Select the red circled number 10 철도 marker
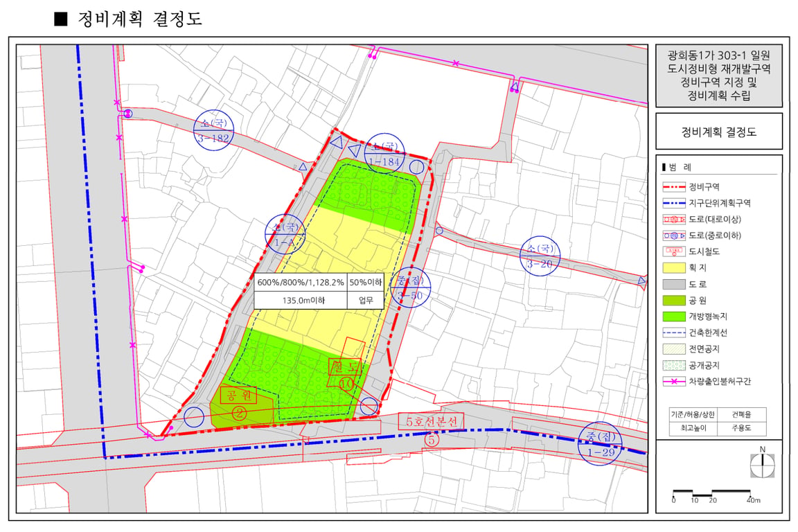Screen dimensions: 798x532 tap(346, 383)
